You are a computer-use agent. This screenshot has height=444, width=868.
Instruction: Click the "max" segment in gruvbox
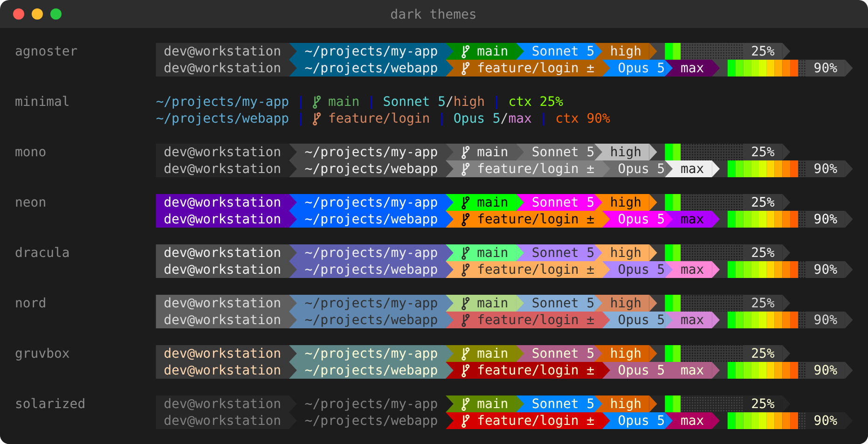click(692, 370)
